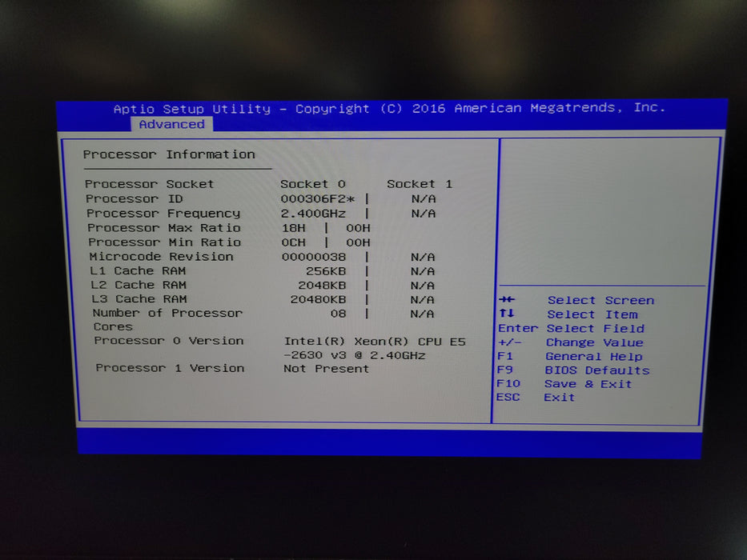747x560 pixels.
Task: Click the L3 Cache RAM label
Action: coord(139,299)
